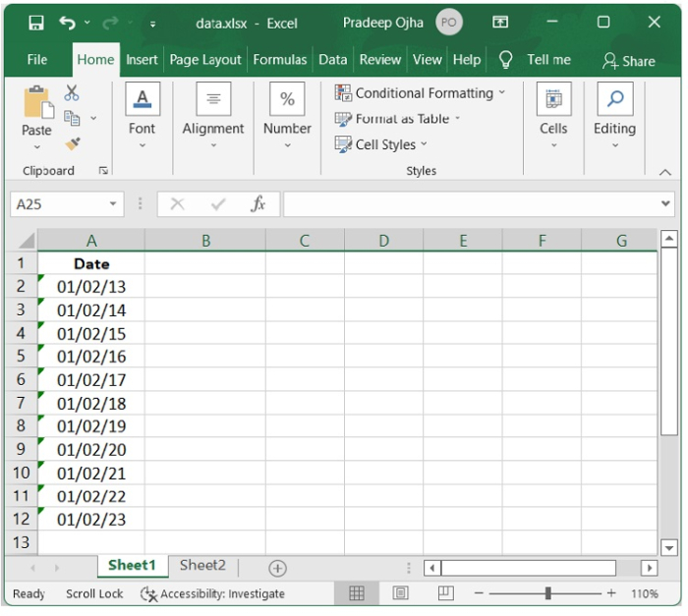Click the vertical scrollbar up arrow

pos(668,239)
